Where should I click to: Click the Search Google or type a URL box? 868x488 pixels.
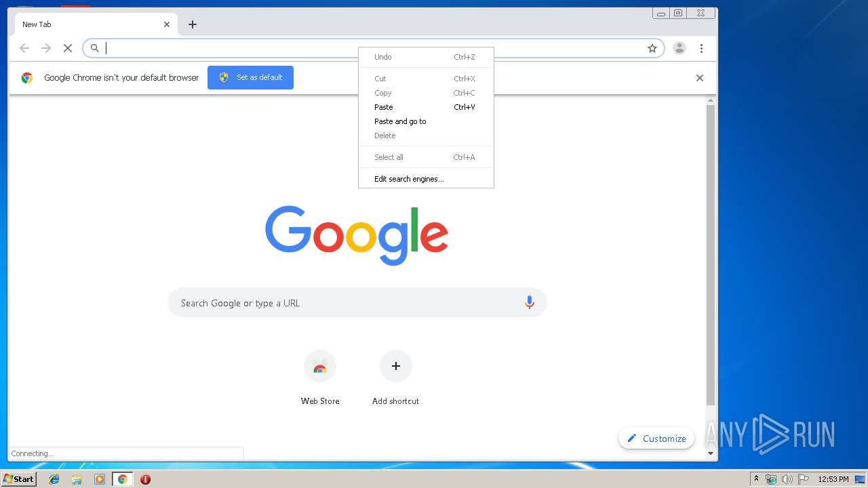coord(357,303)
